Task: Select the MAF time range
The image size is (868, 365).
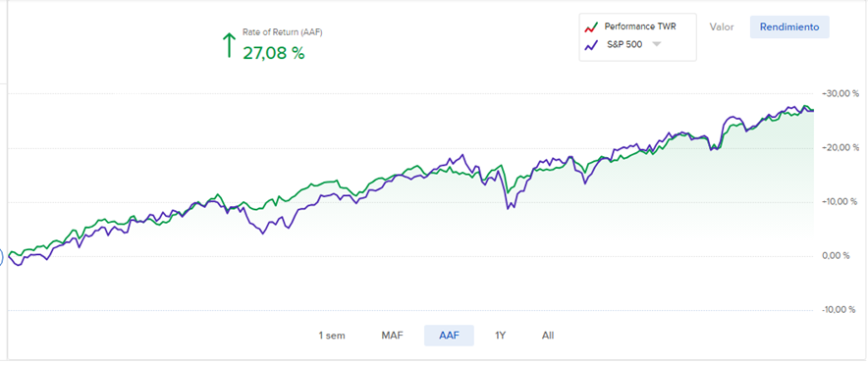Action: 392,336
